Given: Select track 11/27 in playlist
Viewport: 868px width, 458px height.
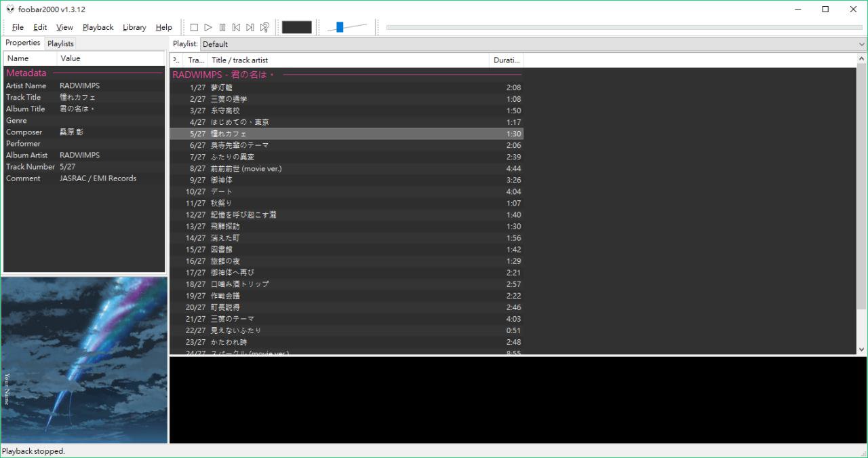Looking at the screenshot, I should pos(347,203).
